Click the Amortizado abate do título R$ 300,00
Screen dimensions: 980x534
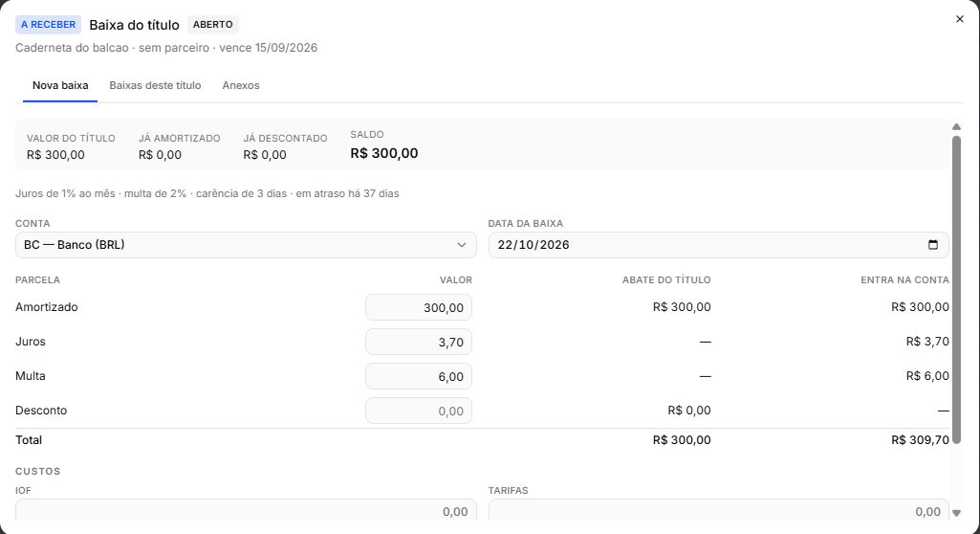point(682,307)
